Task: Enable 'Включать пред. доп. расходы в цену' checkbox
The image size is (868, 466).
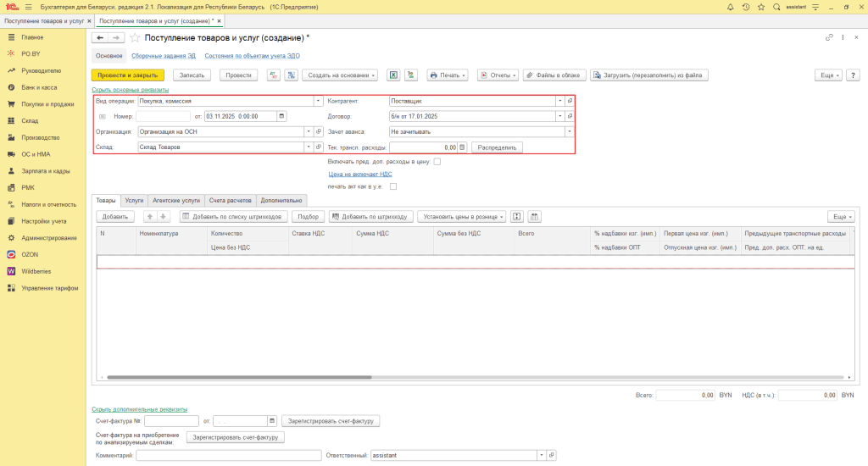Action: pos(437,161)
